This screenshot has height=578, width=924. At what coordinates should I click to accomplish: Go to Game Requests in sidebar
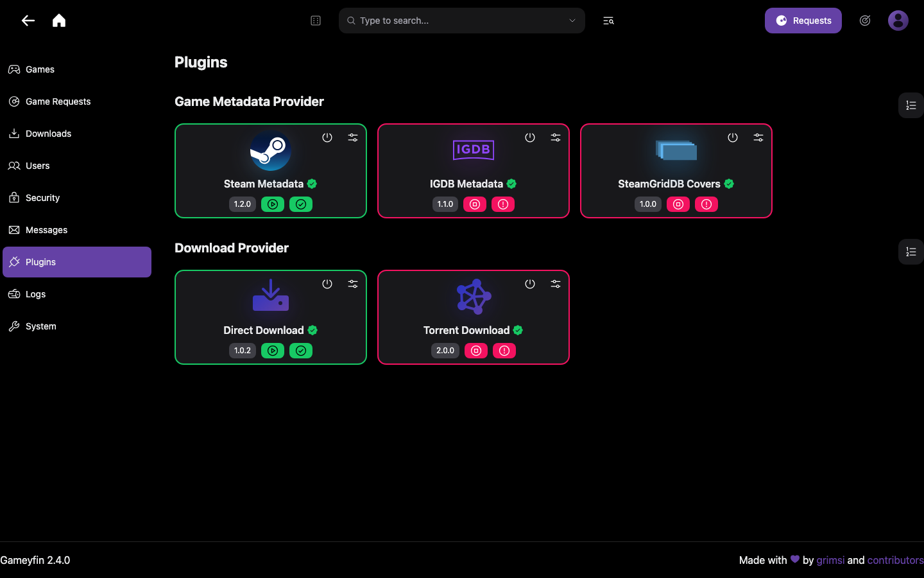pos(77,101)
